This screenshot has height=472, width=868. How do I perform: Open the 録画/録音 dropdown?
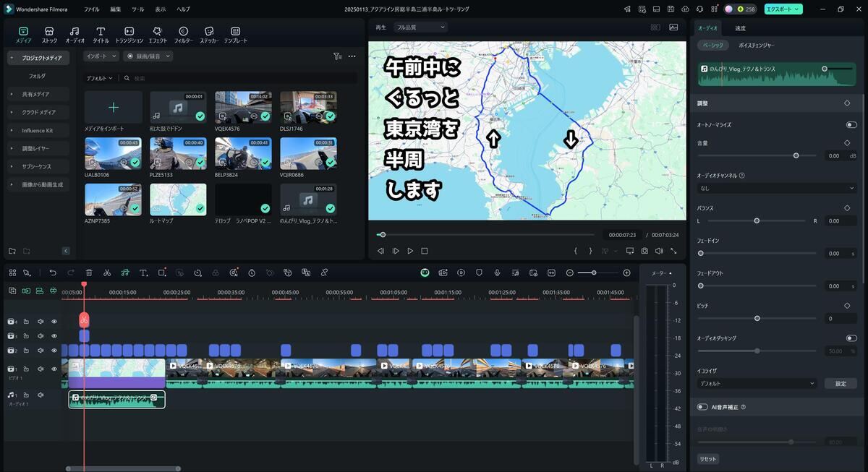click(x=148, y=56)
